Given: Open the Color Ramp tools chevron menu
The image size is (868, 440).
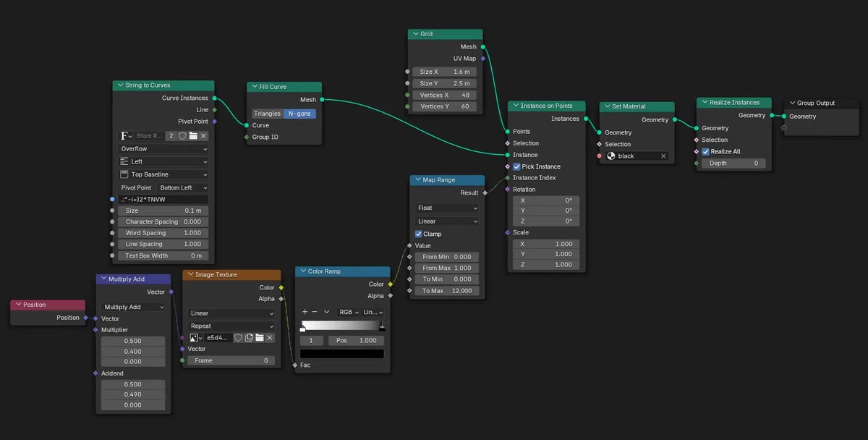Looking at the screenshot, I should point(326,312).
